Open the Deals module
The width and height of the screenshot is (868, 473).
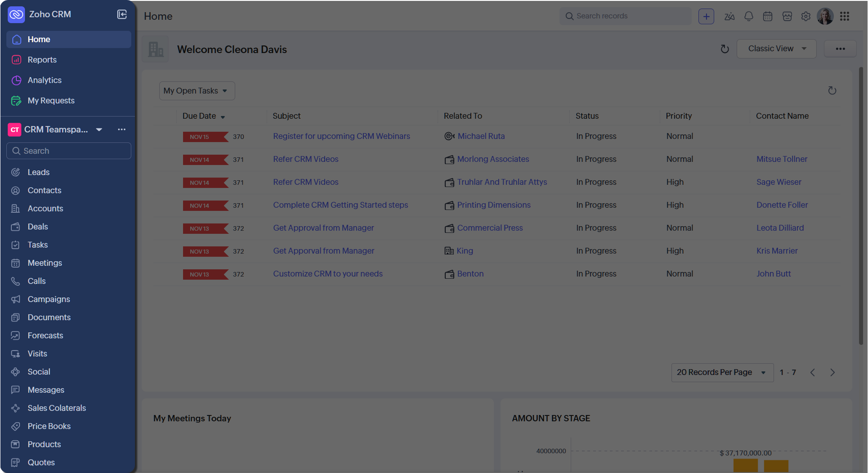tap(37, 227)
